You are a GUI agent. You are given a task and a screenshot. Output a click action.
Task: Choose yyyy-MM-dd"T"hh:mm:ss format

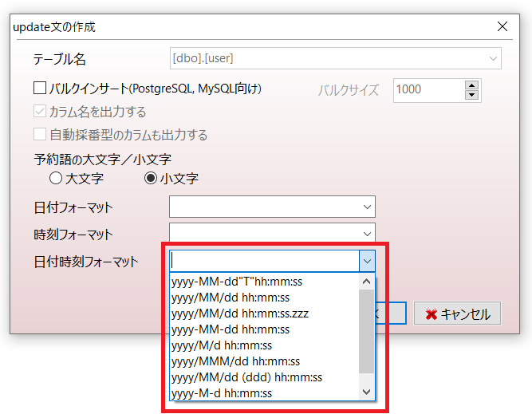point(264,282)
